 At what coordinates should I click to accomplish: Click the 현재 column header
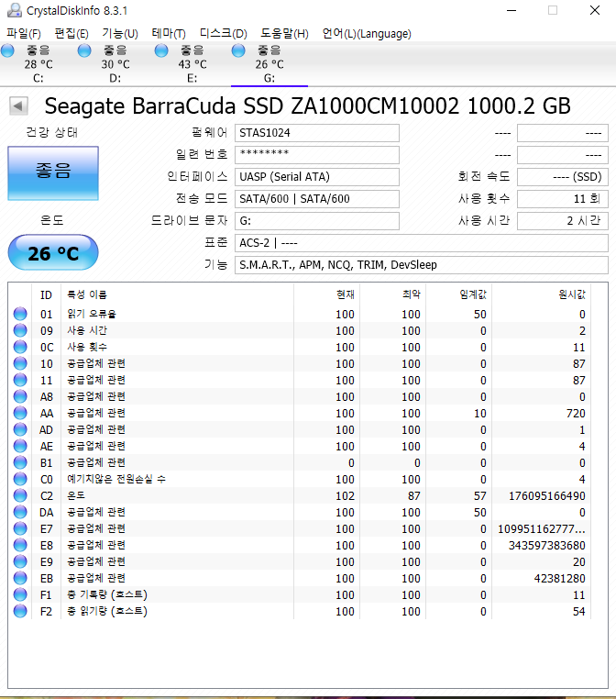(x=327, y=294)
